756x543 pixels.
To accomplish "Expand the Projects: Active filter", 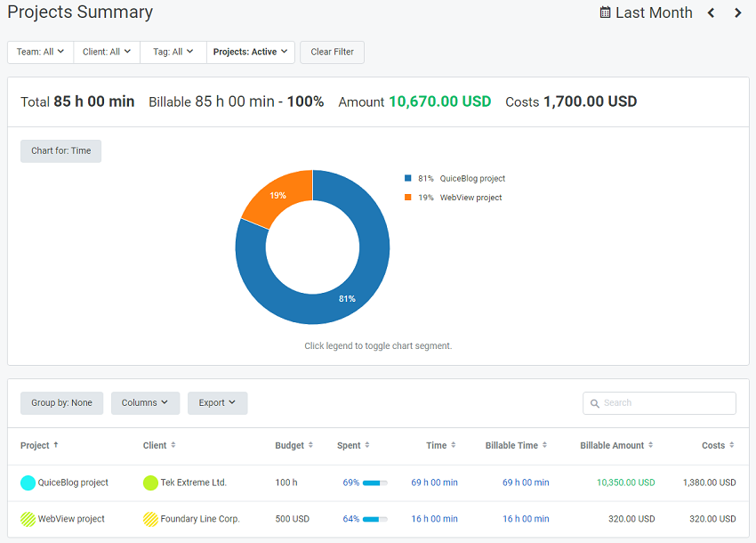I will click(251, 52).
